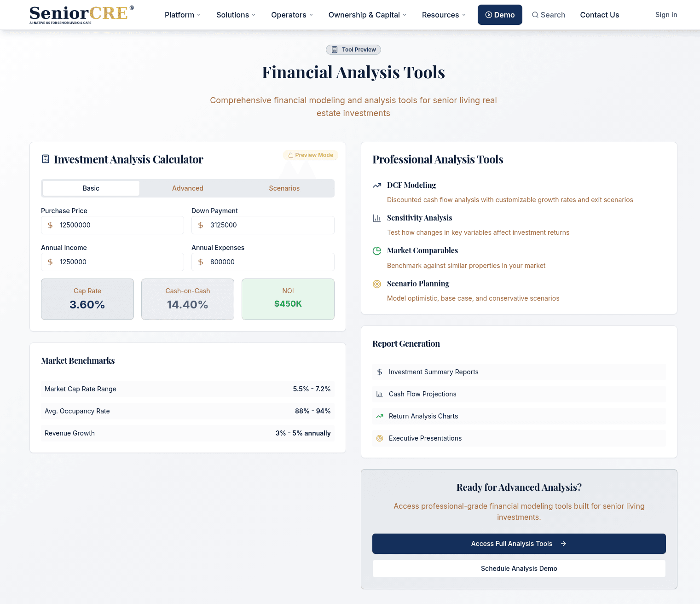Open the Operators dropdown menu
700x604 pixels.
[x=292, y=15]
